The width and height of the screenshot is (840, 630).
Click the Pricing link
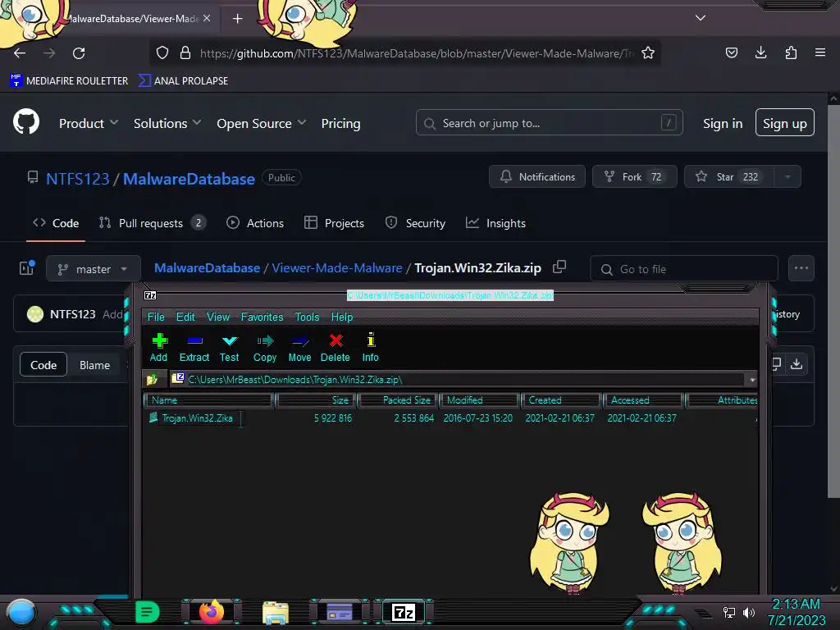pos(340,123)
